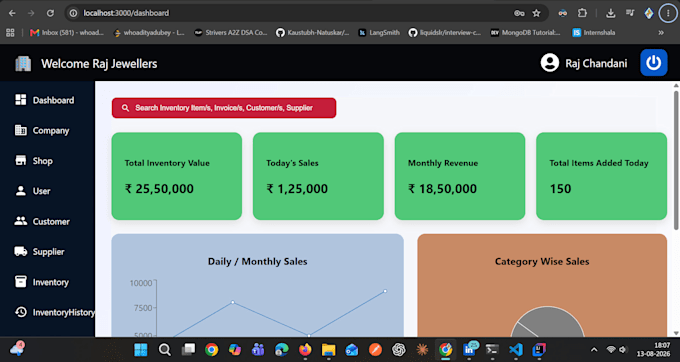The image size is (680, 362).
Task: Open the incognito-glasses extension icon
Action: pos(562,13)
